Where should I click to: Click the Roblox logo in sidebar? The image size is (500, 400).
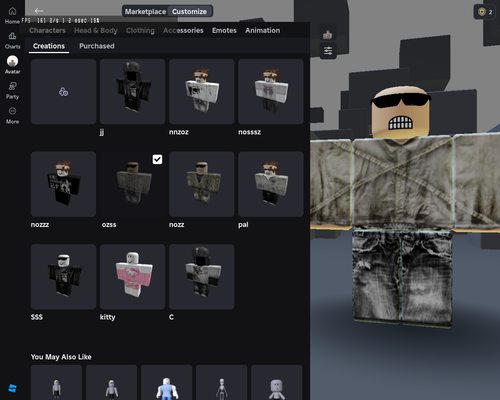(12, 388)
